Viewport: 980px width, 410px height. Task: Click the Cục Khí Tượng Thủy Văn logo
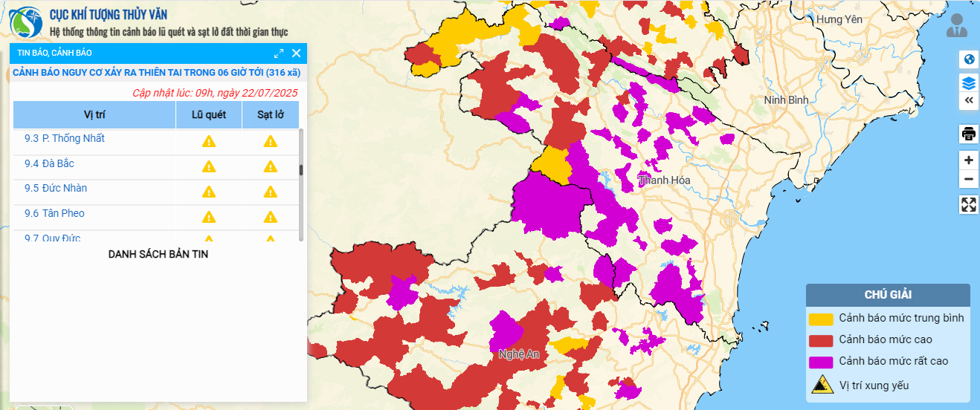26,23
